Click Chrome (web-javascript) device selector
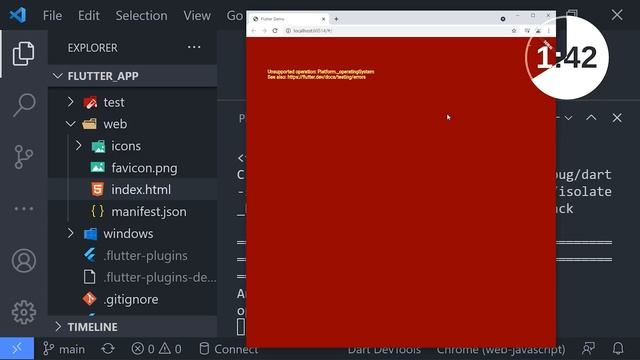The image size is (640, 360). coord(501,350)
